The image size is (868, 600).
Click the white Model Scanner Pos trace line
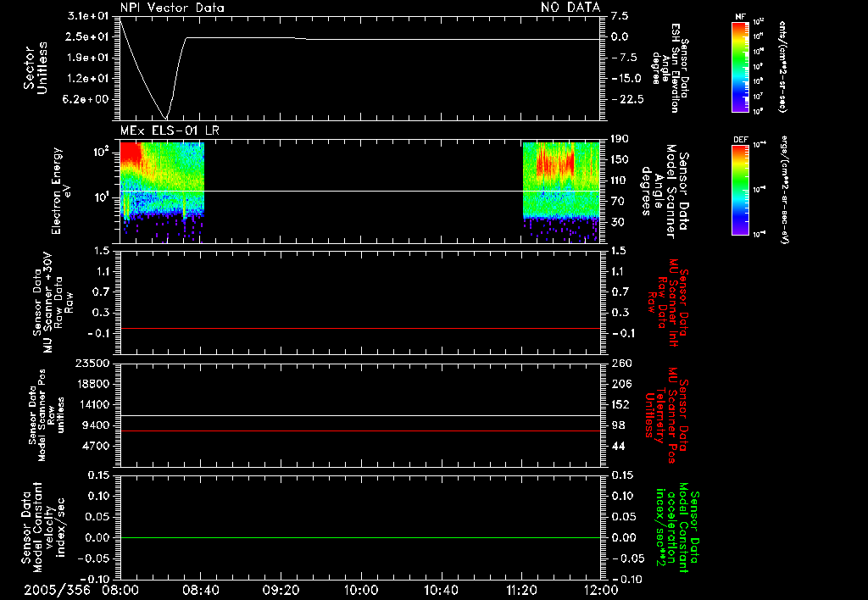pos(360,416)
